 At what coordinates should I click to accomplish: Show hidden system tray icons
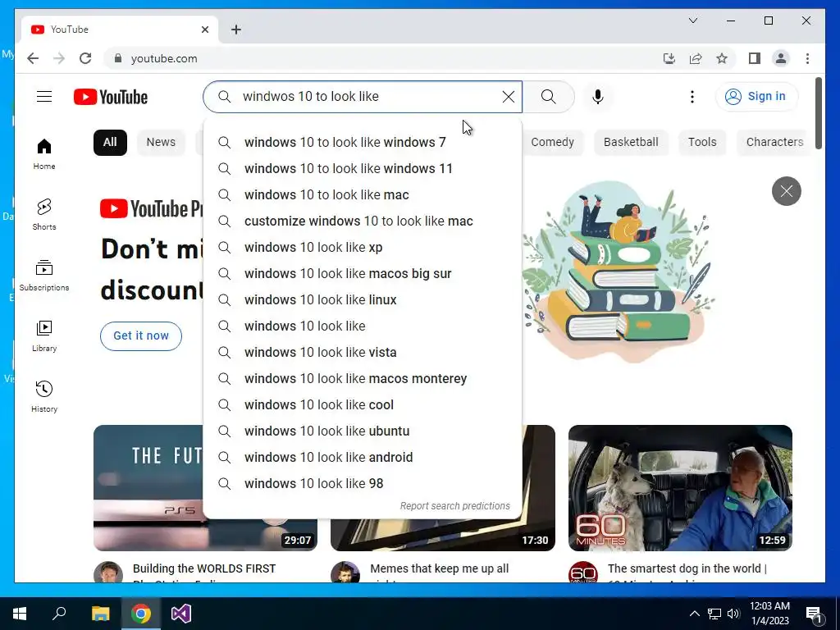[x=694, y=614]
